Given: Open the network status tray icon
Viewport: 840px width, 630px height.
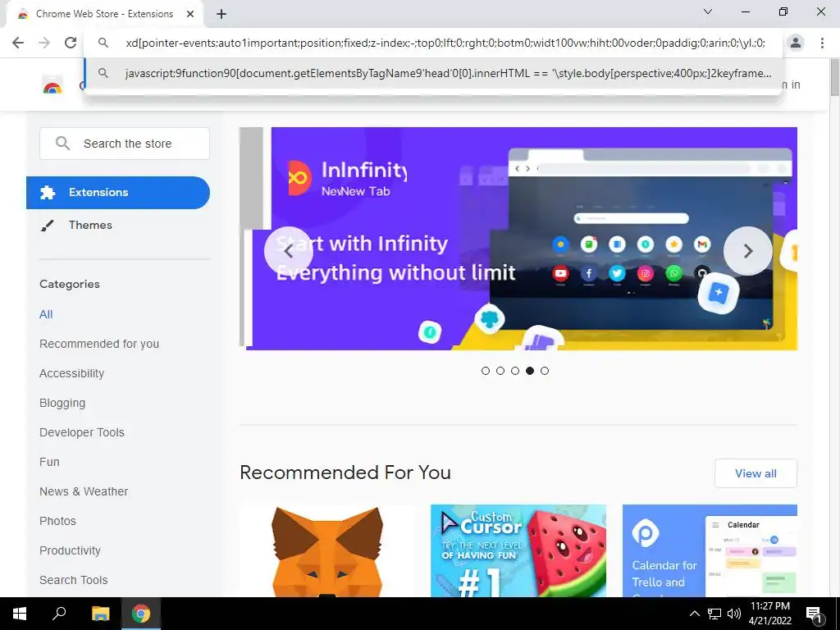Looking at the screenshot, I should coord(714,614).
